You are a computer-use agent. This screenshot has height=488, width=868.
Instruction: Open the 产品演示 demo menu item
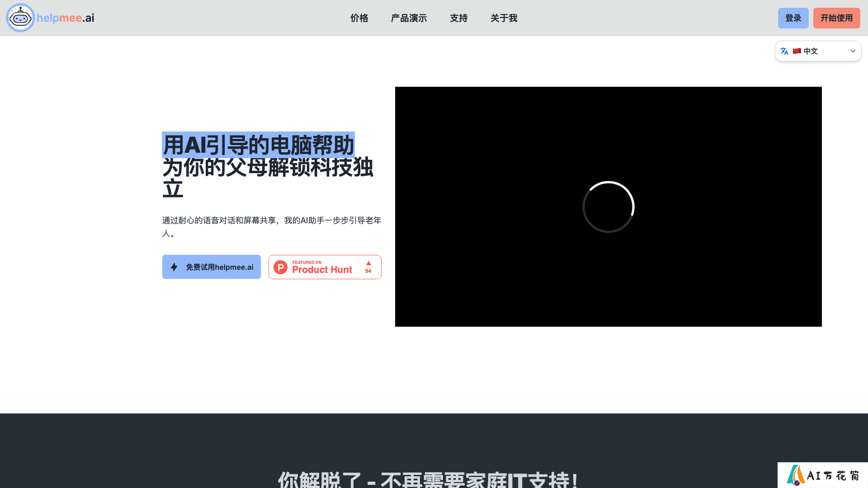pyautogui.click(x=409, y=18)
